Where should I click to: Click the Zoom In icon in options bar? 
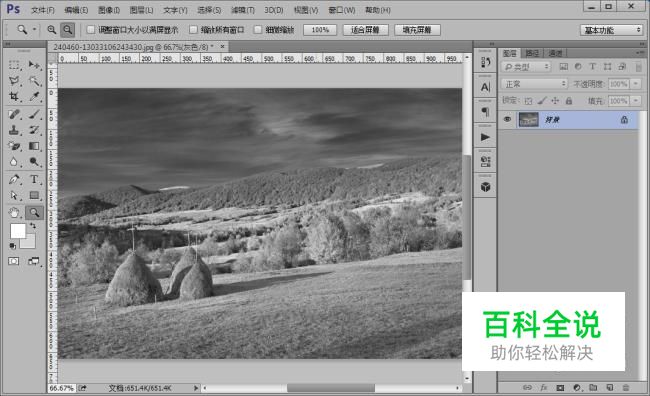tap(51, 29)
